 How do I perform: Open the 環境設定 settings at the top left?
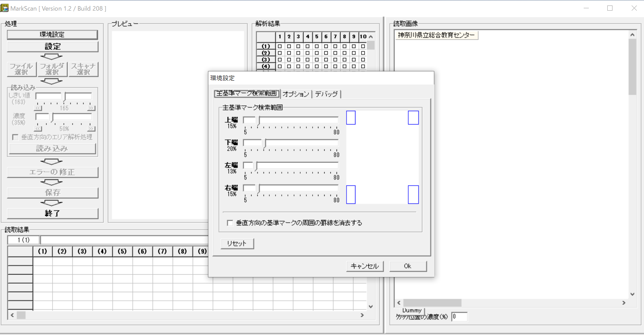[x=52, y=34]
